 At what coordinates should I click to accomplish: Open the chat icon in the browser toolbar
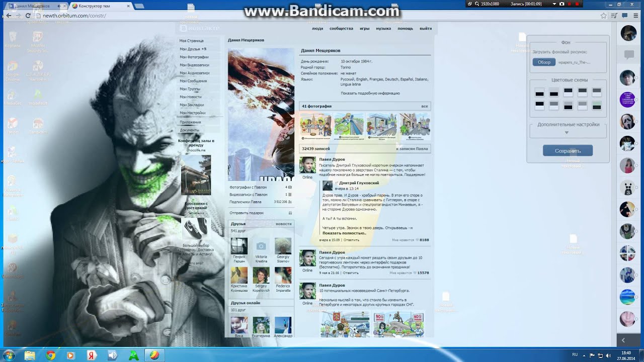[624, 16]
